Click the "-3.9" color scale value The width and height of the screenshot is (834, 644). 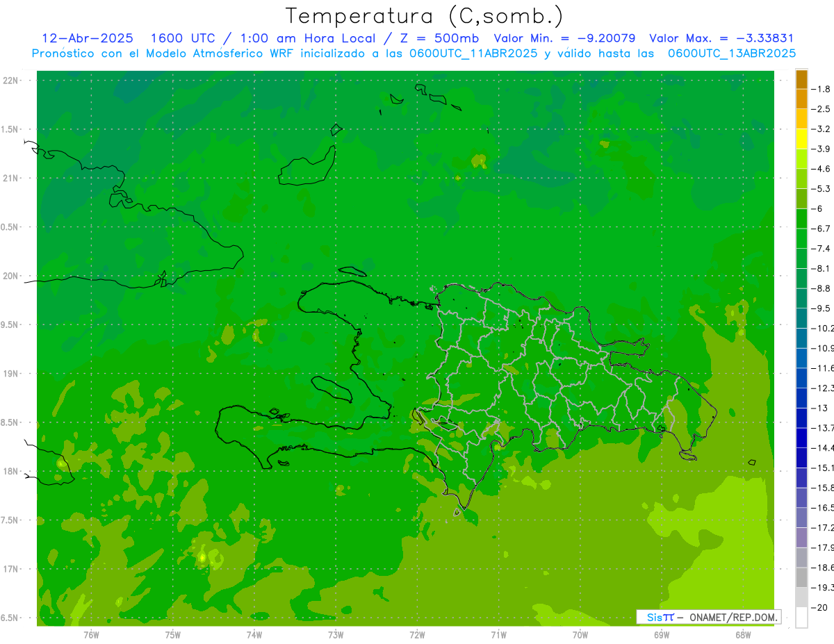[x=822, y=149]
